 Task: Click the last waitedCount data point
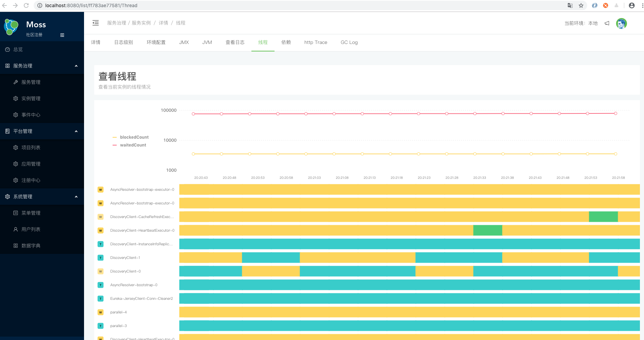tap(615, 113)
